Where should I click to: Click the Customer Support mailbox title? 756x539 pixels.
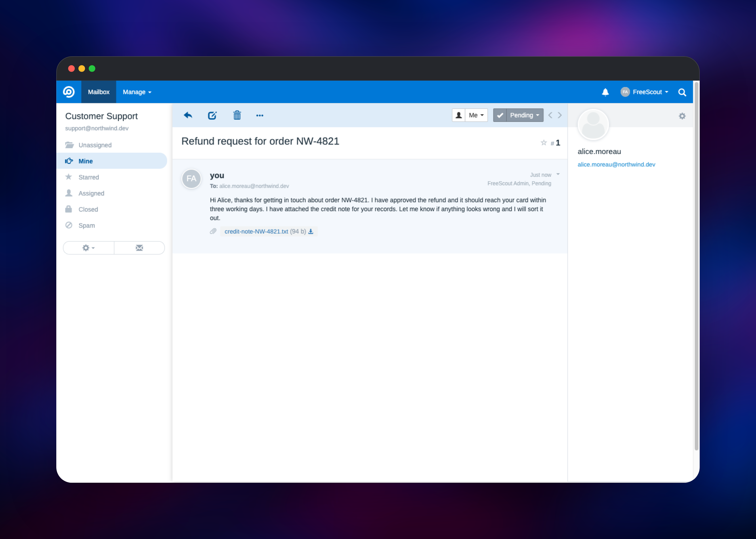click(101, 116)
